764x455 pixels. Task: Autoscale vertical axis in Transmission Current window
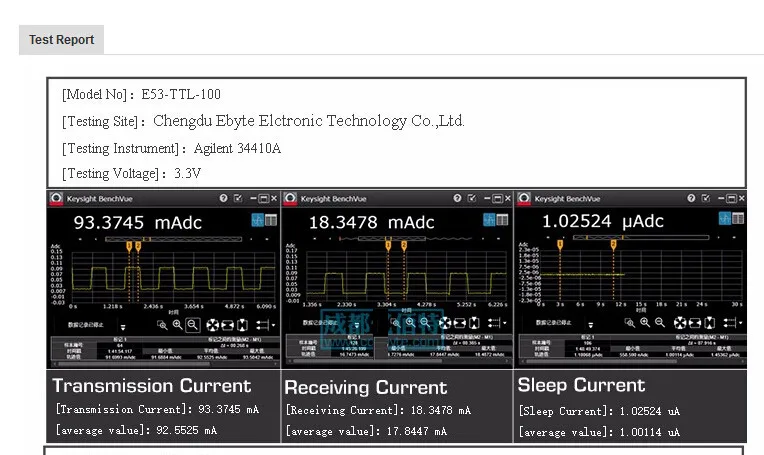[242, 325]
